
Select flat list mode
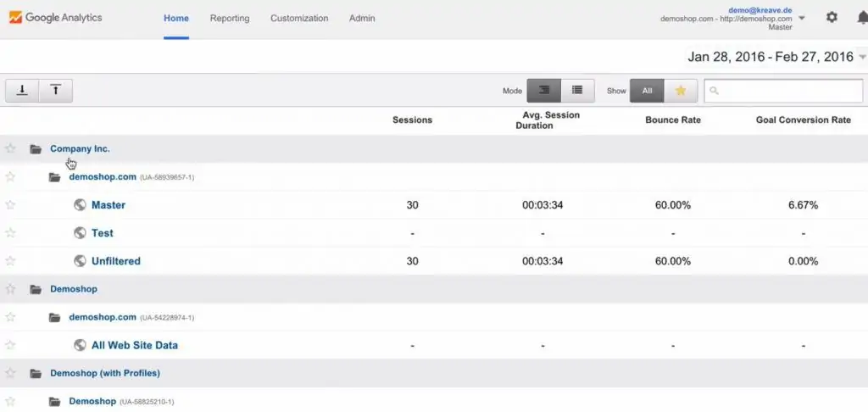tap(577, 91)
